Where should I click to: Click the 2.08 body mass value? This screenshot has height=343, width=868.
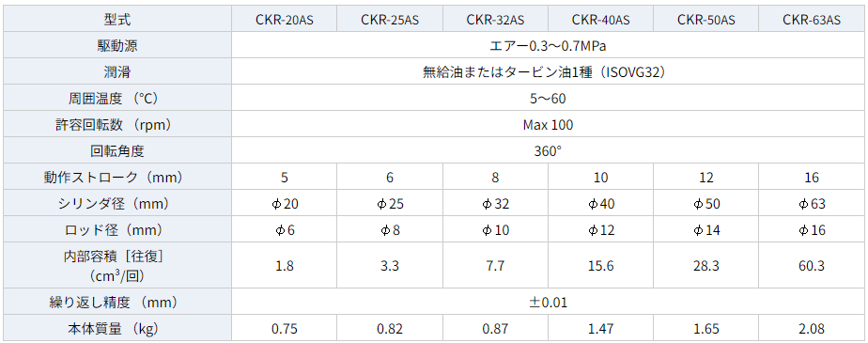pos(812,329)
